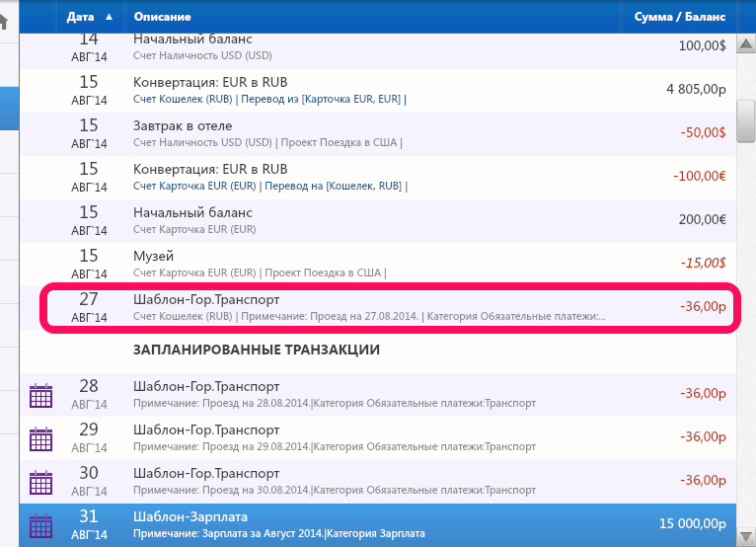
Task: Select planned Шаблон-Гор.Транспорт on 28 АВГ
Action: [x=378, y=395]
